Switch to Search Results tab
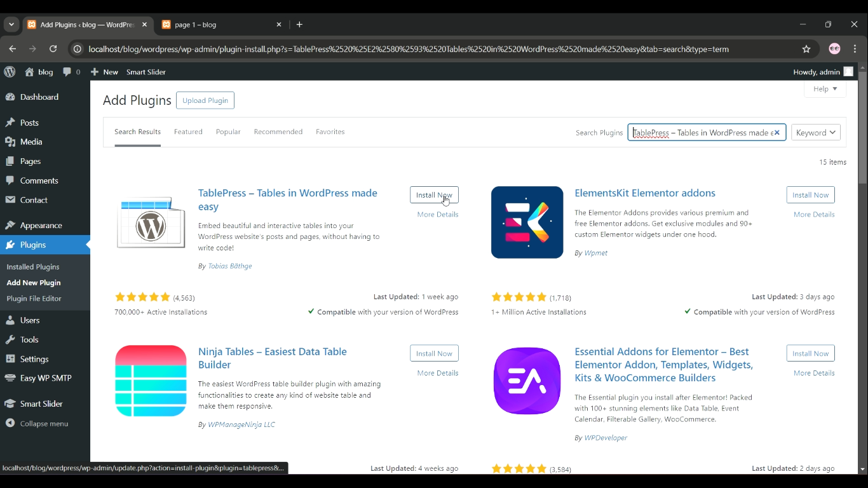The height and width of the screenshot is (488, 868). 137,132
